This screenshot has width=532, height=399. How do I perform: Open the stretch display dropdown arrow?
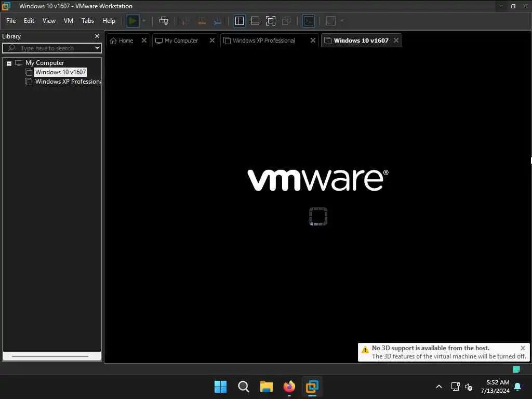[x=342, y=21]
